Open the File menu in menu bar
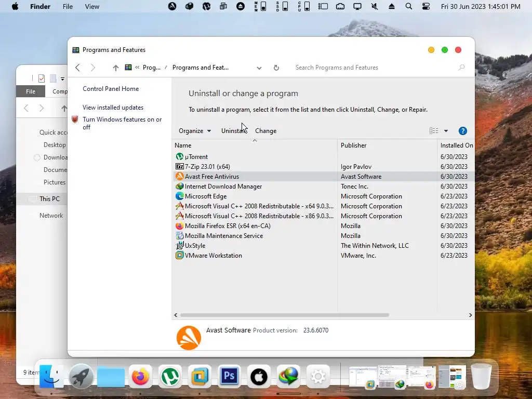 (68, 6)
